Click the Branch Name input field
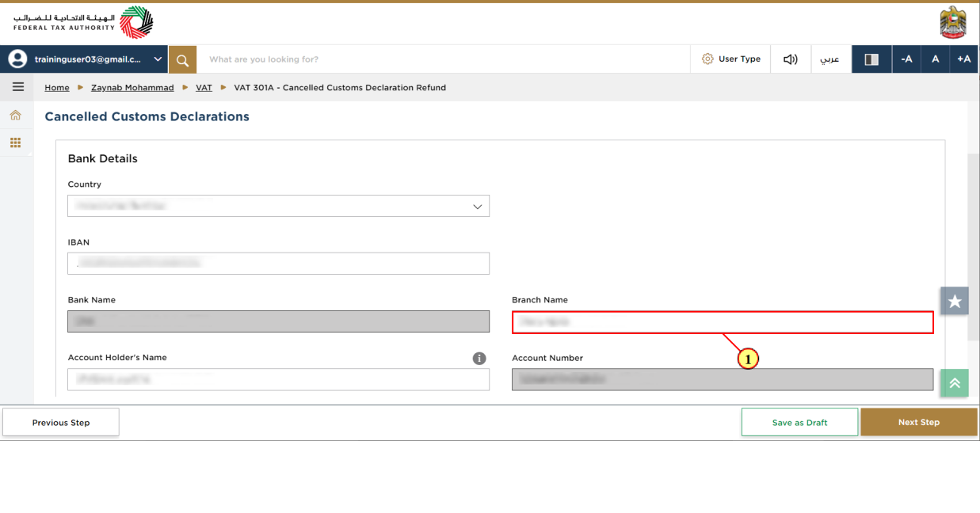The image size is (980, 513). tap(723, 322)
